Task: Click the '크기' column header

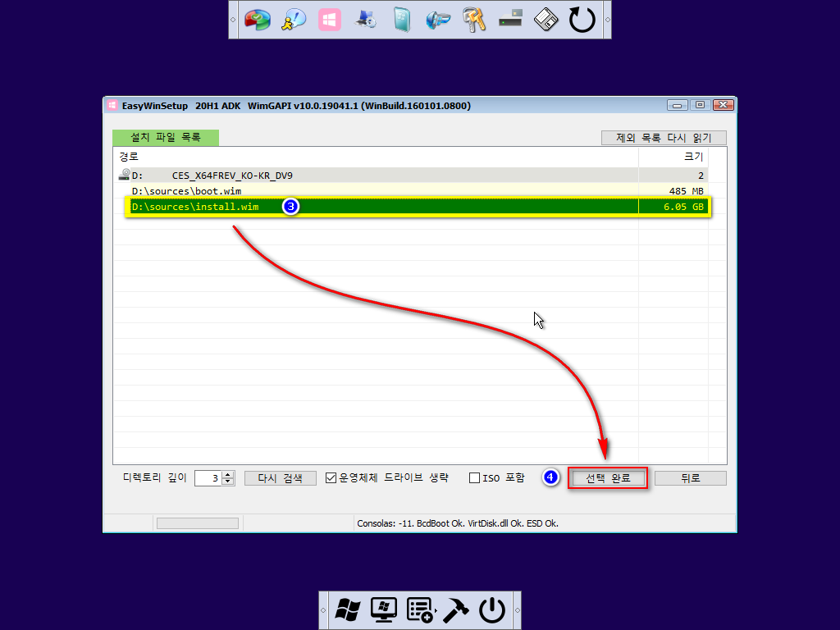Action: tap(673, 157)
